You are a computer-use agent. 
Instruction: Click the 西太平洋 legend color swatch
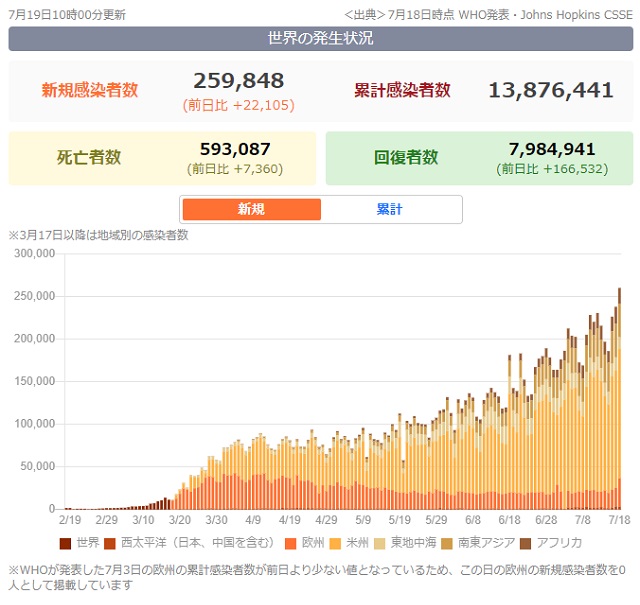tap(110, 543)
